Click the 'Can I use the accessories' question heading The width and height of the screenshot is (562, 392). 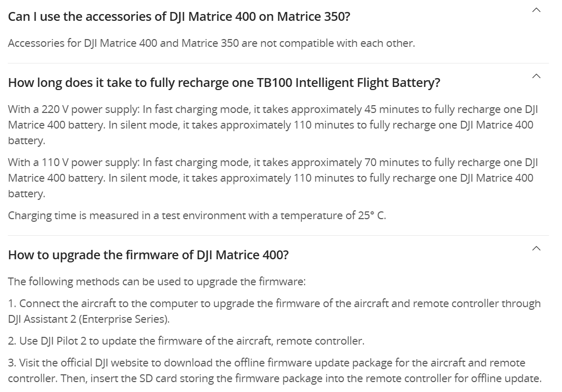pyautogui.click(x=179, y=17)
